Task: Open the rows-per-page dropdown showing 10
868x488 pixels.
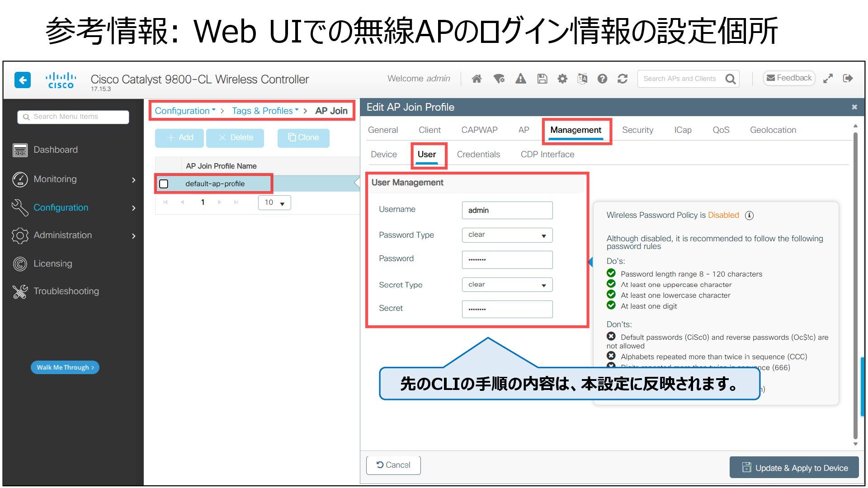Action: (x=274, y=203)
